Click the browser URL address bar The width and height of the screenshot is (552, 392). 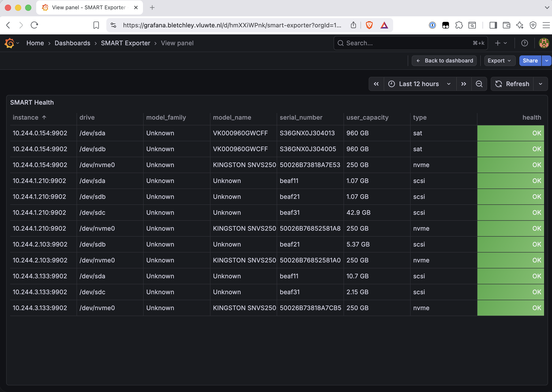pos(232,25)
